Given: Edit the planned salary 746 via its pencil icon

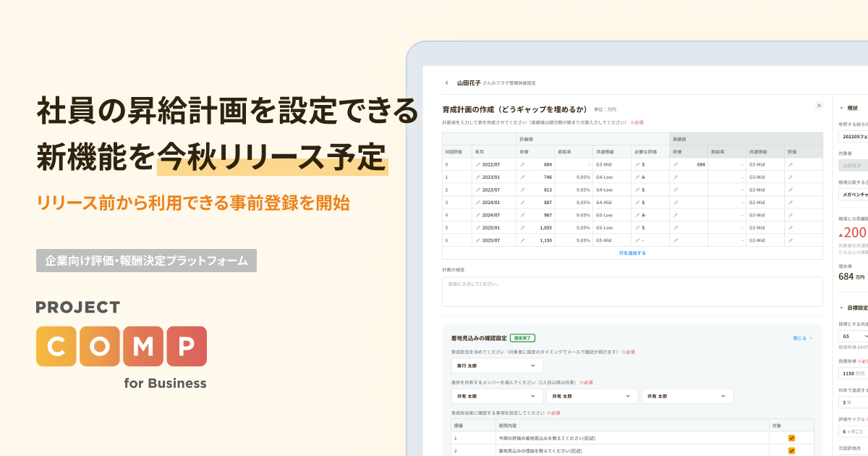Looking at the screenshot, I should tap(522, 177).
